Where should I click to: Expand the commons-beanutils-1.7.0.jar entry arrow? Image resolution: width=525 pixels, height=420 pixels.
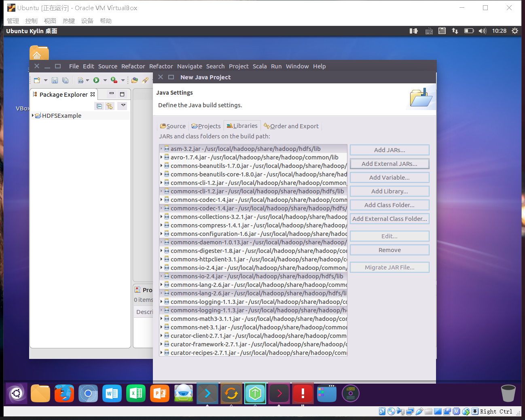(x=161, y=166)
